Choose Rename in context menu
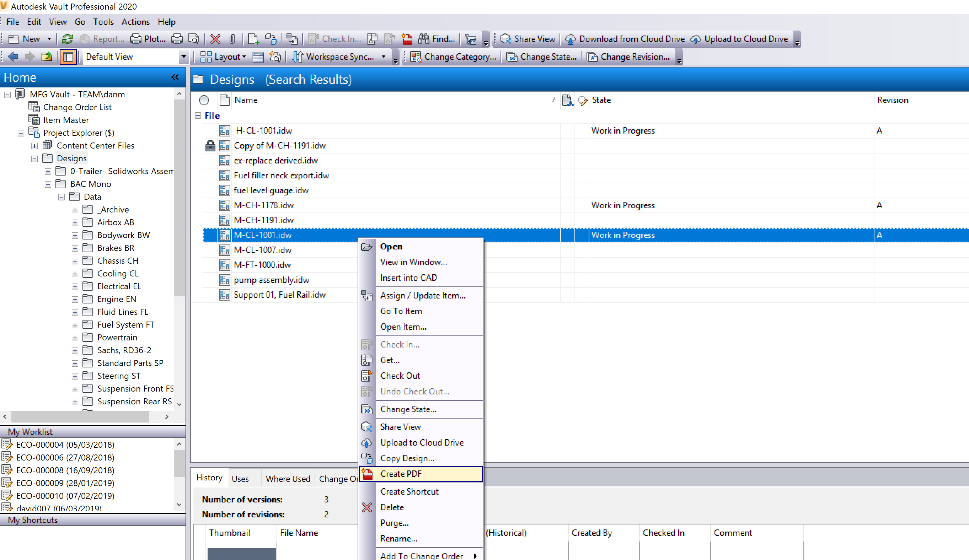The height and width of the screenshot is (560, 969). tap(420, 538)
